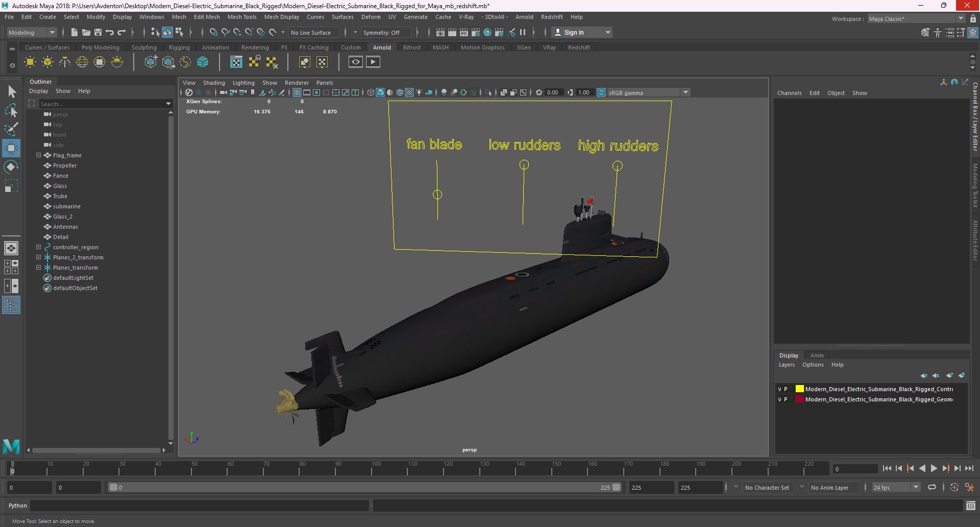Open Arnold RenderView eye icon

[356, 62]
